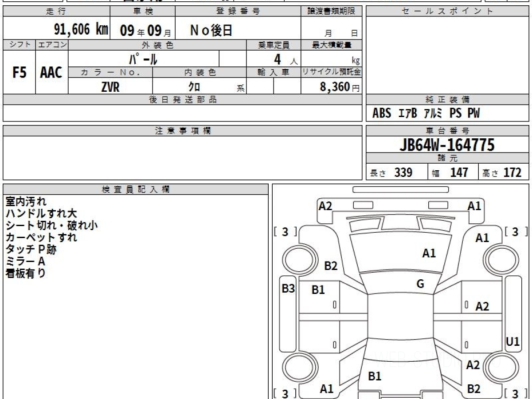Select the パール exterior color field
Viewport: 532px width, 399px height.
tap(143, 59)
